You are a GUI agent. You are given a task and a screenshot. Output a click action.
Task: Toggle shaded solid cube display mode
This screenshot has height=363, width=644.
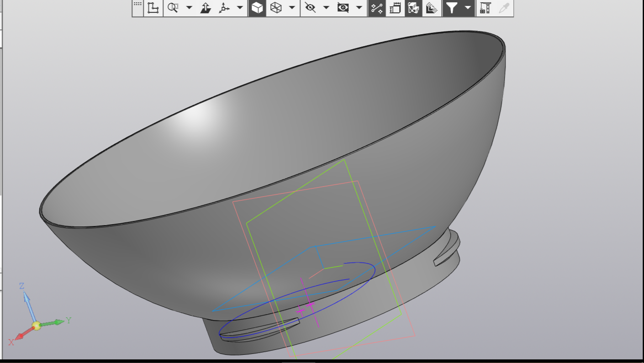[x=257, y=8]
